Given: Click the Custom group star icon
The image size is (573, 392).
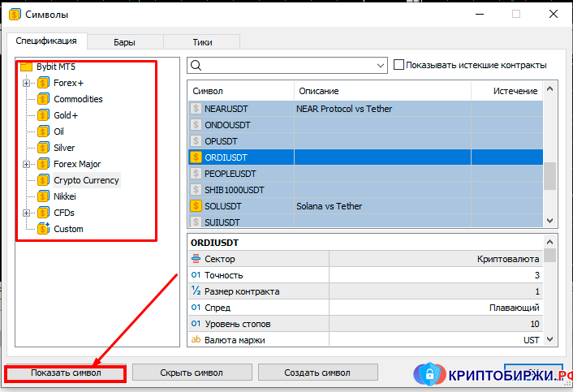Looking at the screenshot, I should (x=43, y=229).
